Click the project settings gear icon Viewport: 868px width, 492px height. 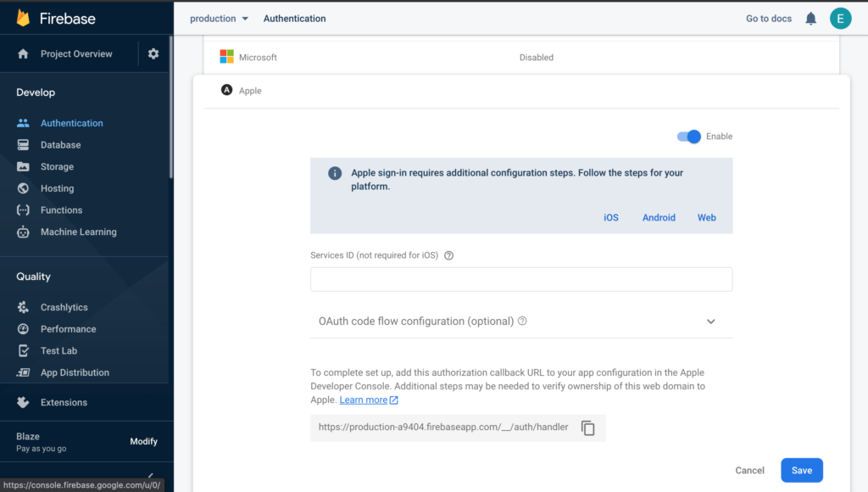153,53
